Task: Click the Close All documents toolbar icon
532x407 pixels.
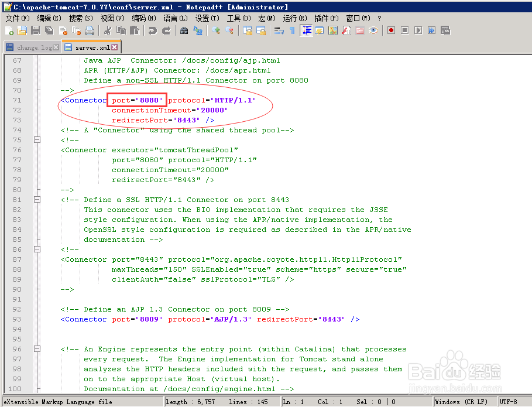Action: coord(76,30)
